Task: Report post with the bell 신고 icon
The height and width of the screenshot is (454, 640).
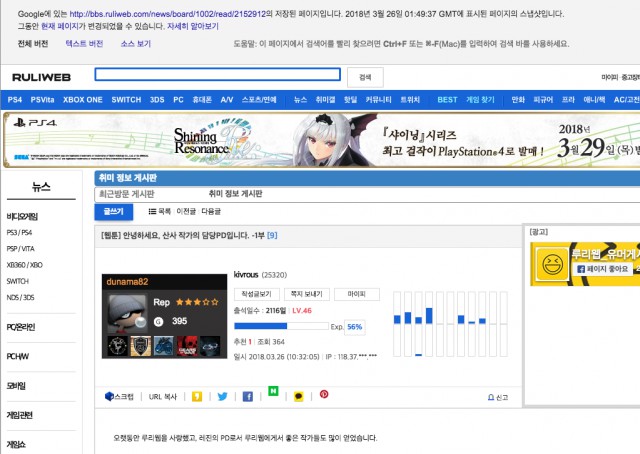Action: pyautogui.click(x=498, y=397)
